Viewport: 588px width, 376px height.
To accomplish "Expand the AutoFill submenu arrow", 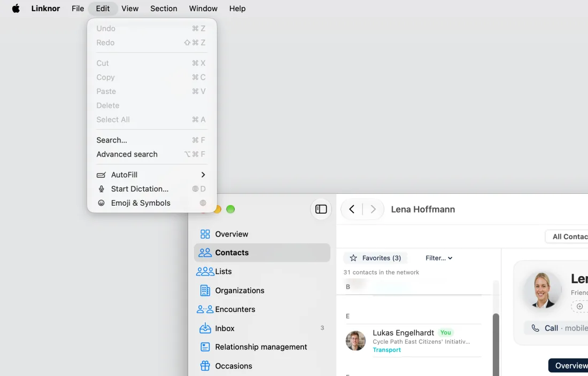I will pos(203,175).
